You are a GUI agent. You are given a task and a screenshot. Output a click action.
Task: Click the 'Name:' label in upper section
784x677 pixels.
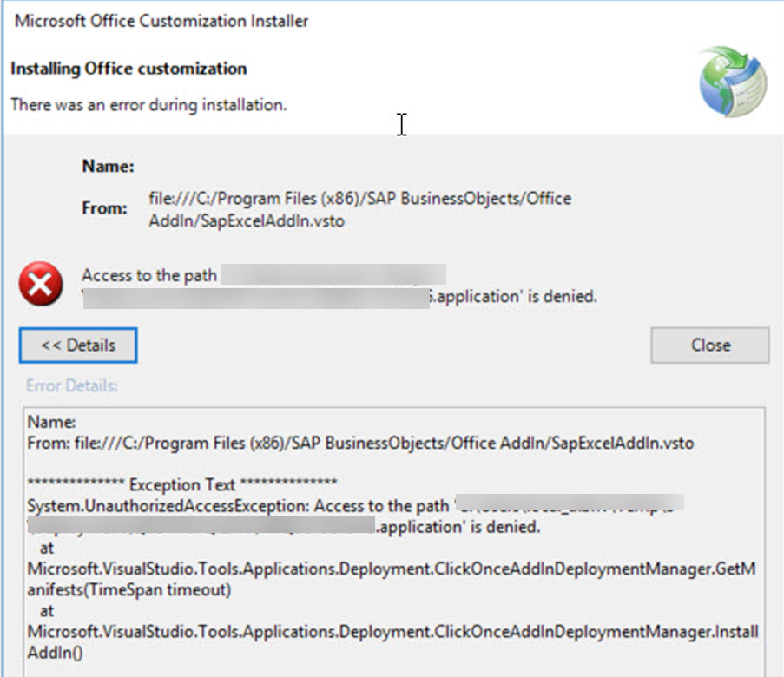tap(108, 166)
